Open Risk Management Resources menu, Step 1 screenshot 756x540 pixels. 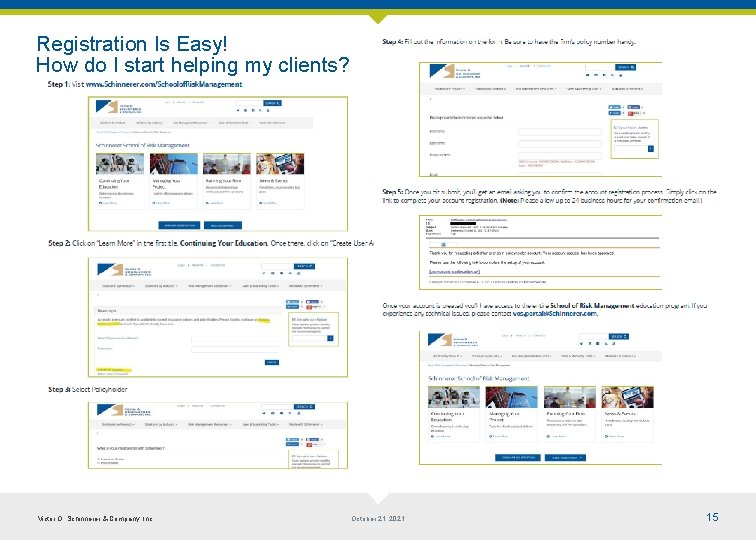[x=190, y=123]
